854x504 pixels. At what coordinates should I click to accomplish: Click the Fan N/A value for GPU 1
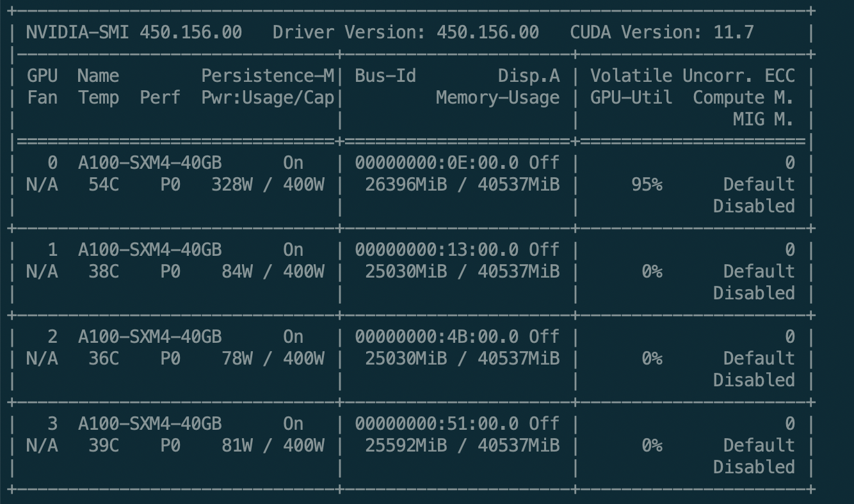click(x=42, y=271)
